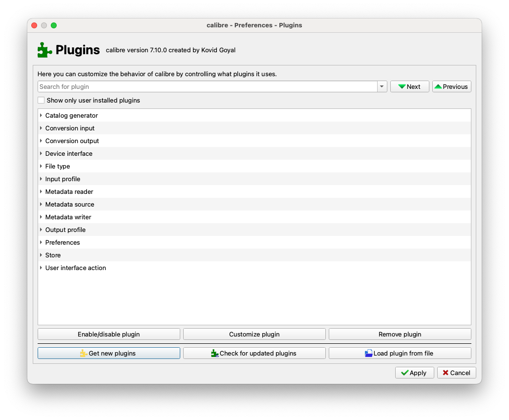This screenshot has height=420, width=509.
Task: Click the green puzzle piece Plugins icon
Action: (44, 50)
